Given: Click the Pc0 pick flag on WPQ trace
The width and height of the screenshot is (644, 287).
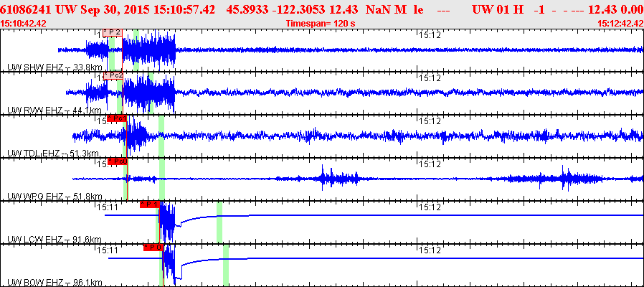Looking at the screenshot, I should coord(116,161).
